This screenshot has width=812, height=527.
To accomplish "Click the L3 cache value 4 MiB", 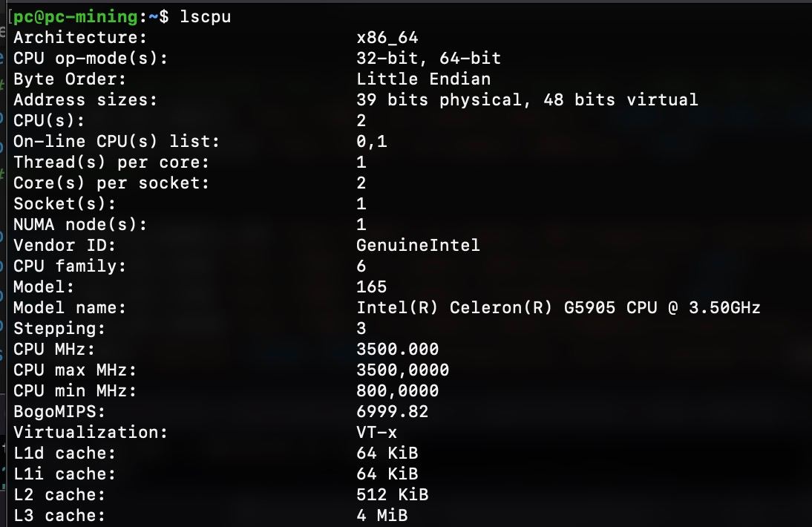I will click(x=382, y=516).
